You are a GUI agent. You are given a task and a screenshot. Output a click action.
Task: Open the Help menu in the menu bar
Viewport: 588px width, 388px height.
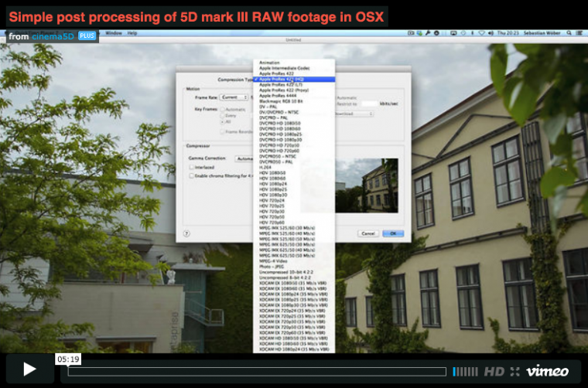pos(132,33)
